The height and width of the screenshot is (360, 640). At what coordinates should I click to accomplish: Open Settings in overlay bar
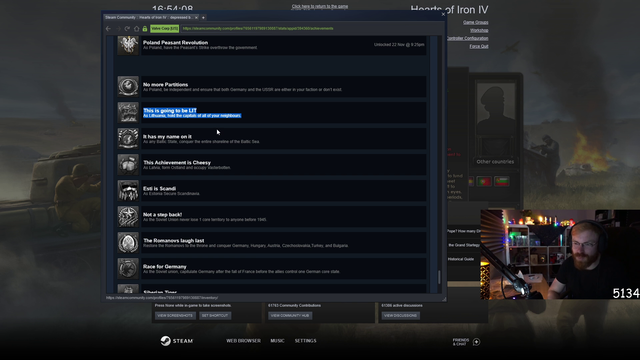[x=305, y=340]
